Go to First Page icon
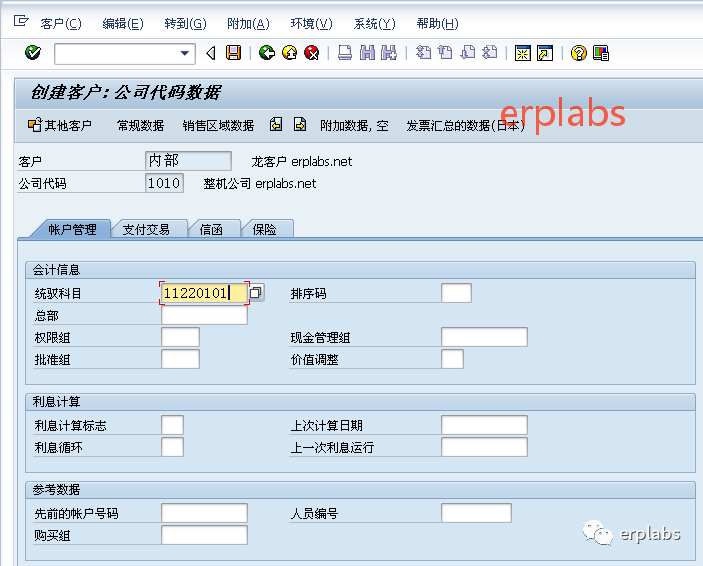Screen dimensions: 703x566 tap(423, 53)
